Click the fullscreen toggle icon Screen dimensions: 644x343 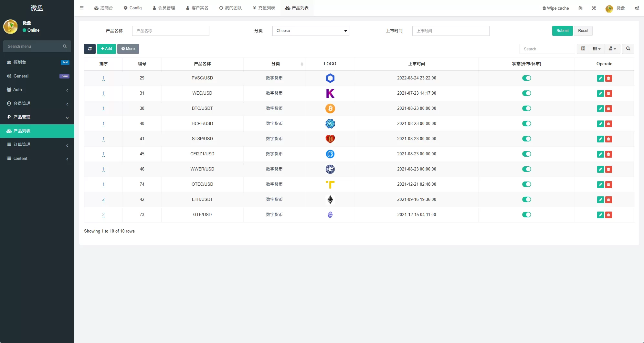tap(594, 8)
